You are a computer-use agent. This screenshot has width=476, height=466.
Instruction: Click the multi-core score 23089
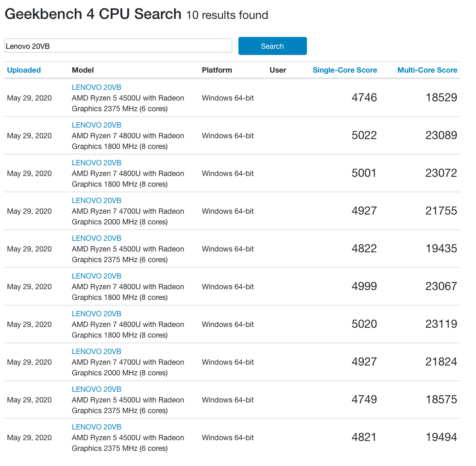pos(442,135)
